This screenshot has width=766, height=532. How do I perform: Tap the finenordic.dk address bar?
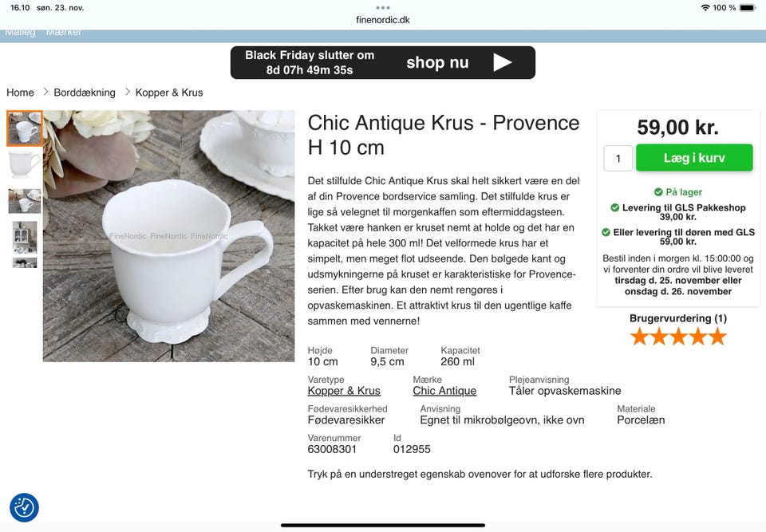383,20
